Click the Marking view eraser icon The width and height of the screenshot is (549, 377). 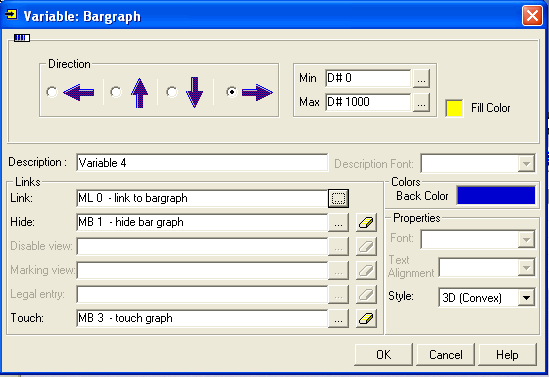pyautogui.click(x=366, y=271)
